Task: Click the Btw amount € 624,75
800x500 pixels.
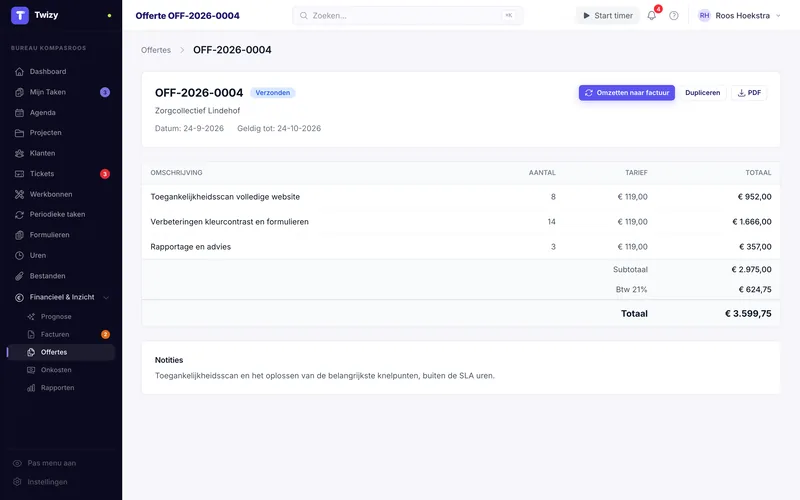Action: (x=755, y=290)
